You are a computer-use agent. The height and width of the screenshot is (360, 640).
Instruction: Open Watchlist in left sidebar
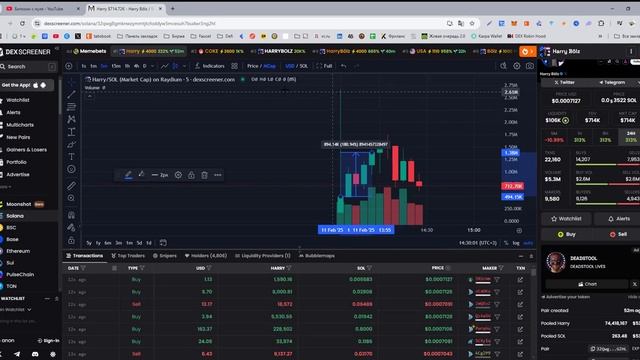pyautogui.click(x=18, y=100)
